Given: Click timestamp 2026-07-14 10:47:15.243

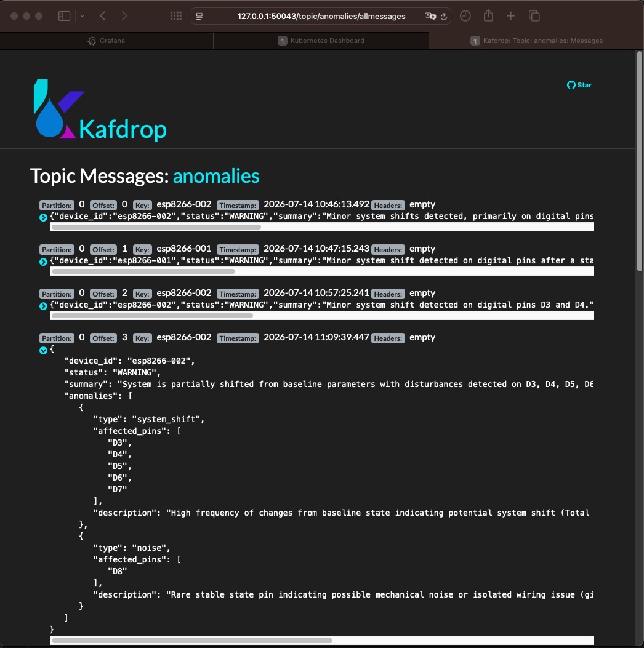Looking at the screenshot, I should [316, 249].
